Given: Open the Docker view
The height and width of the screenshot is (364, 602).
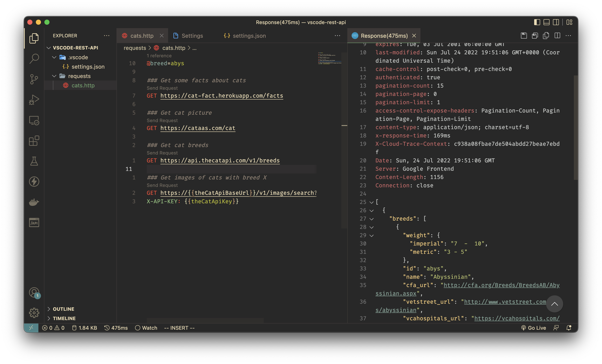Looking at the screenshot, I should click(x=34, y=202).
